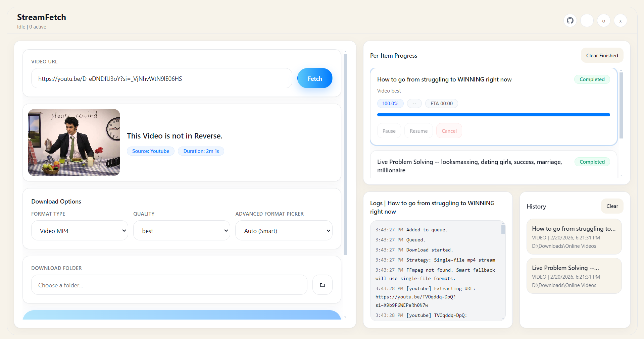Click the Source: Youtube badge
644x339 pixels.
pyautogui.click(x=150, y=151)
